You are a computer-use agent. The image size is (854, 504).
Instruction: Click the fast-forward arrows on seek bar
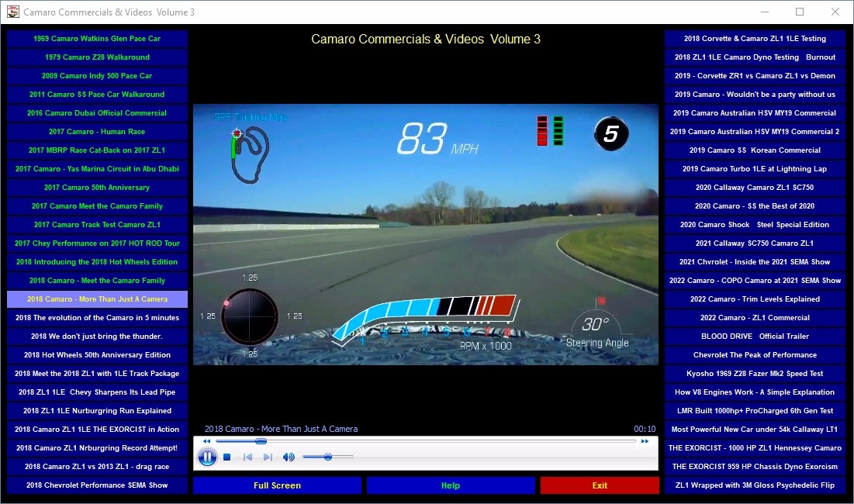(x=645, y=441)
